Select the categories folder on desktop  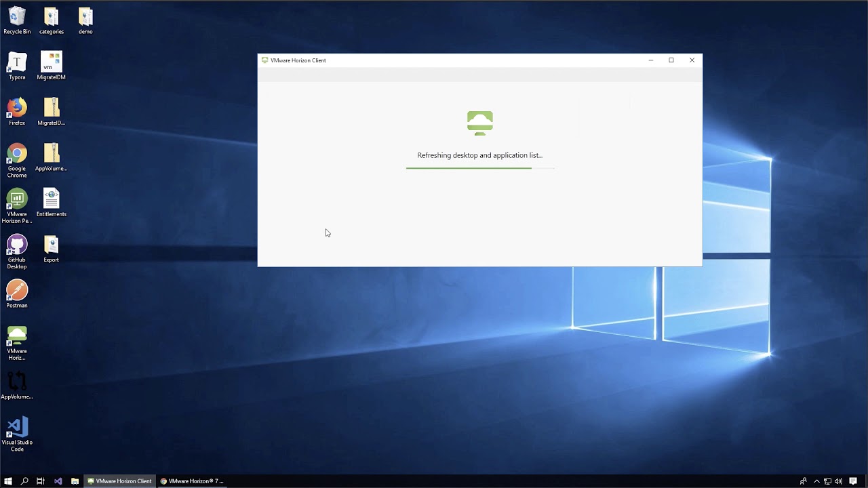51,21
